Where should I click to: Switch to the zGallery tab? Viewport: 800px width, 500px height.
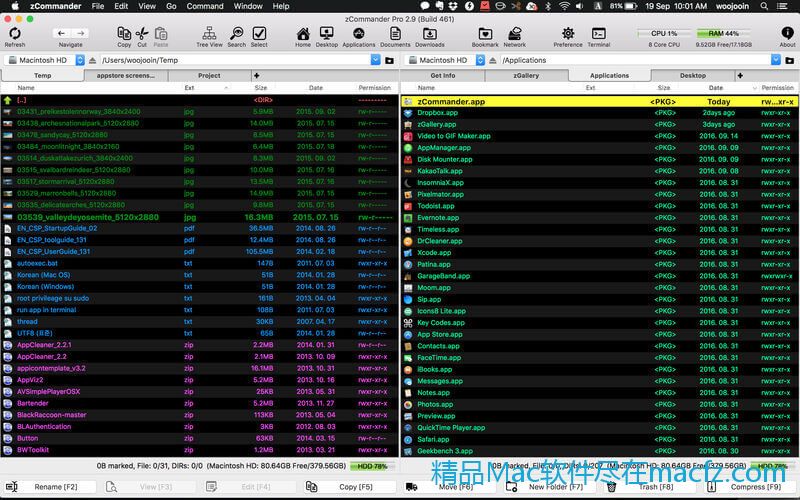pyautogui.click(x=526, y=76)
